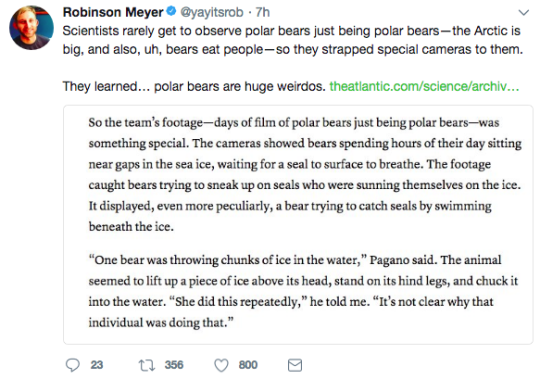Click the blue verified badge
Image resolution: width=540 pixels, height=379 pixels.
click(171, 11)
